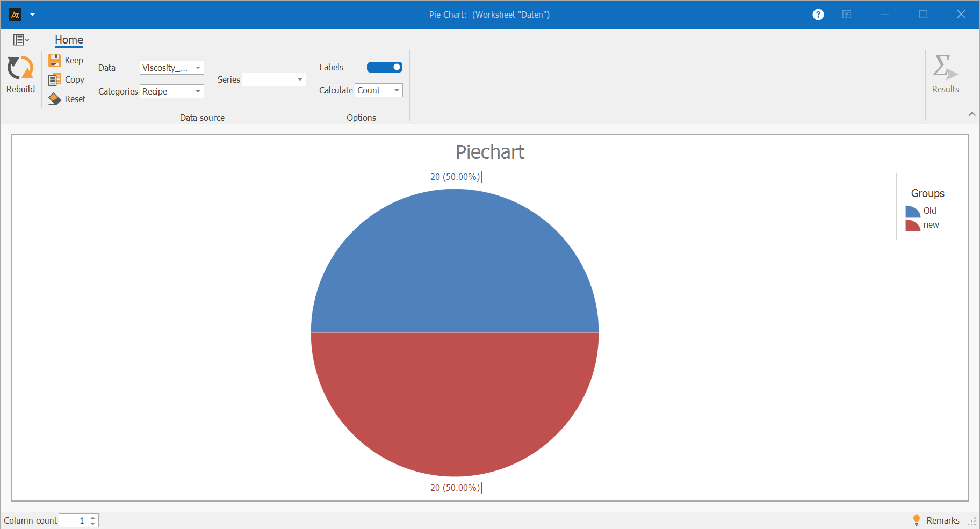Turn off the Labels toggle switch

[384, 67]
